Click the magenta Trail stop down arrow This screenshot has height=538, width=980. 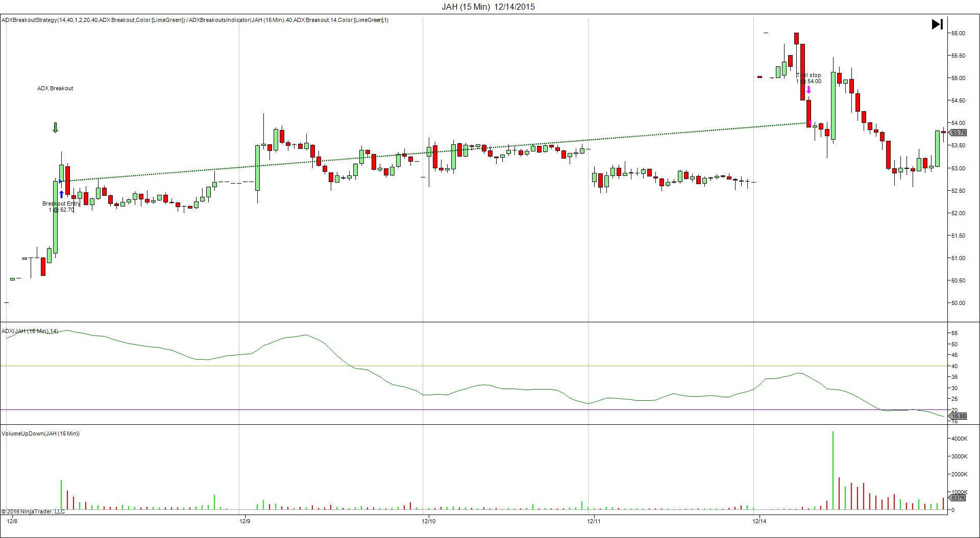808,90
